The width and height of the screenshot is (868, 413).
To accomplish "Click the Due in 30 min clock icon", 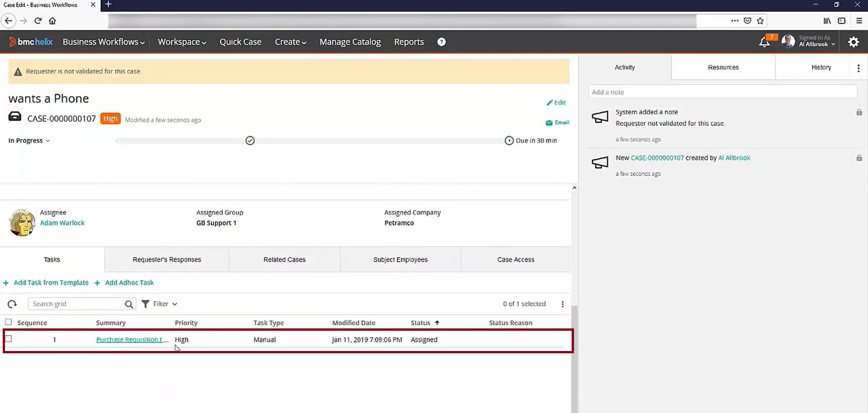I will click(509, 141).
